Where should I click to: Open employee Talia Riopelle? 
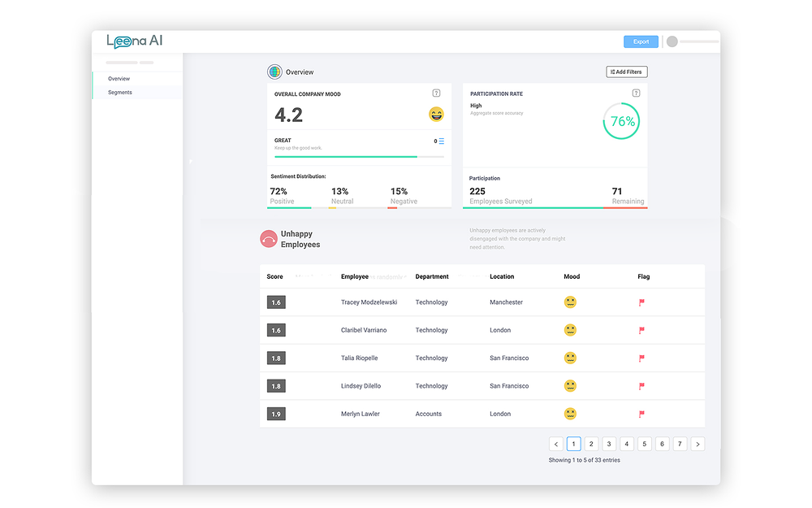click(x=360, y=358)
